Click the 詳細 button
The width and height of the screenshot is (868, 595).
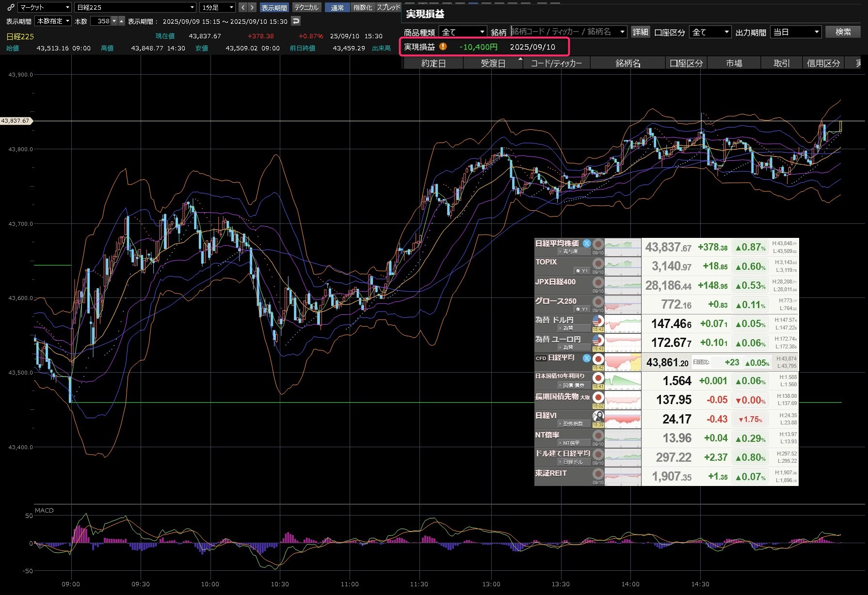(x=640, y=32)
